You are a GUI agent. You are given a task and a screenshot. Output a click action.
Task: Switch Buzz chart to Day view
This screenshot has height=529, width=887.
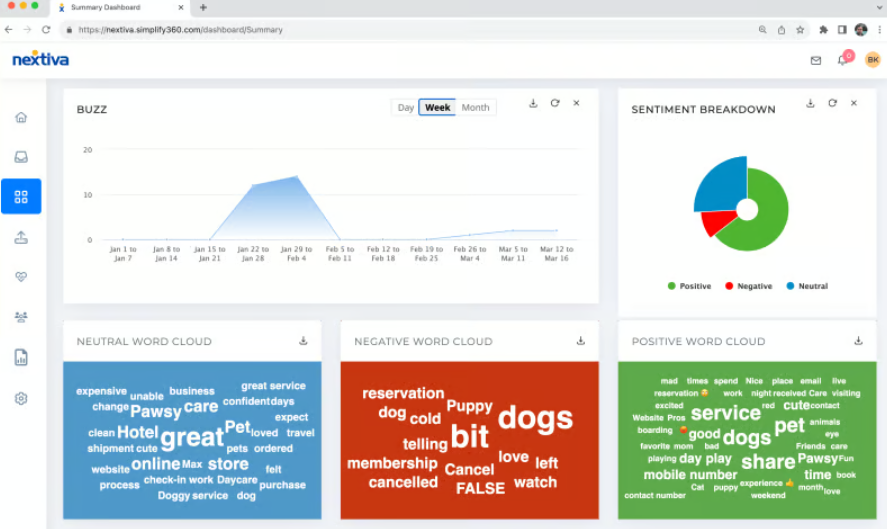click(x=405, y=107)
